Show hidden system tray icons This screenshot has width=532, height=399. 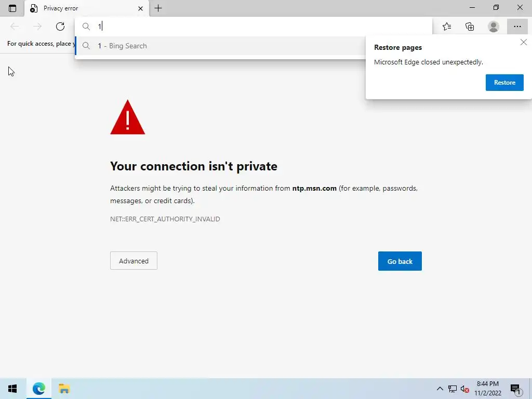pyautogui.click(x=440, y=389)
